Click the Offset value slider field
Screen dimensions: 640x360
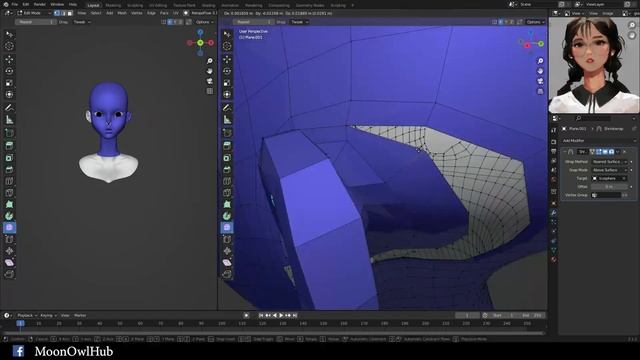(609, 187)
